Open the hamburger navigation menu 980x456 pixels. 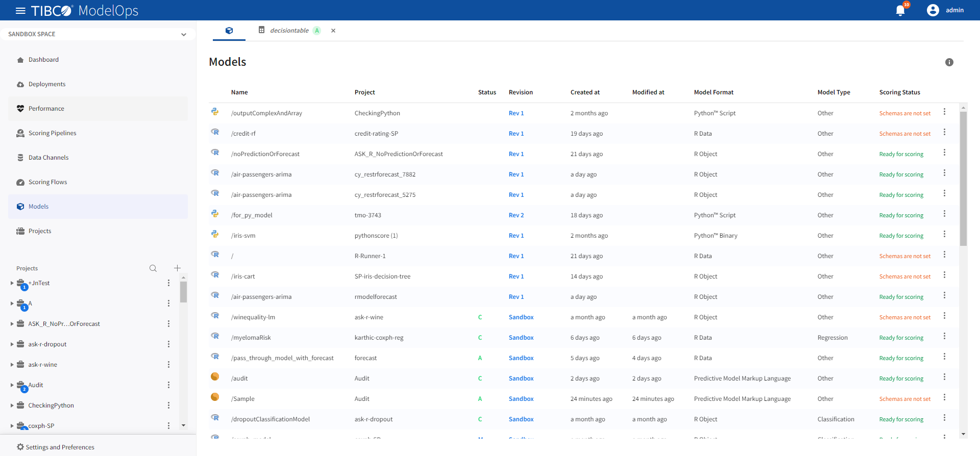coord(20,11)
